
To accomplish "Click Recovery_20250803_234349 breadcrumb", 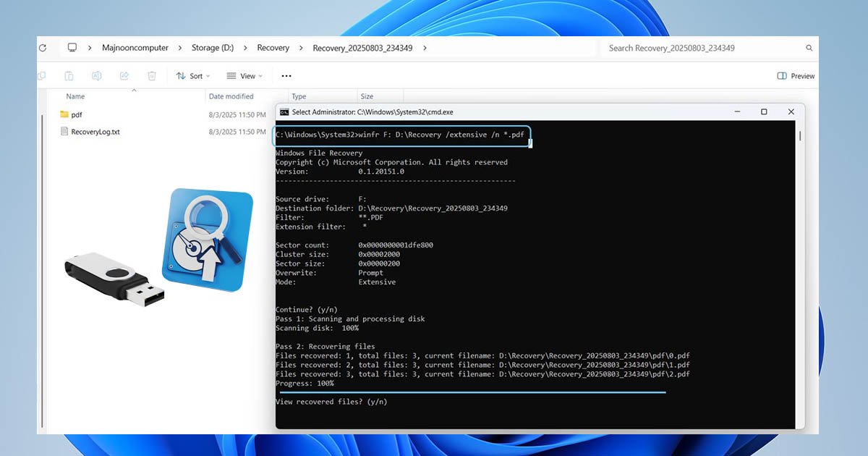I will 362,48.
